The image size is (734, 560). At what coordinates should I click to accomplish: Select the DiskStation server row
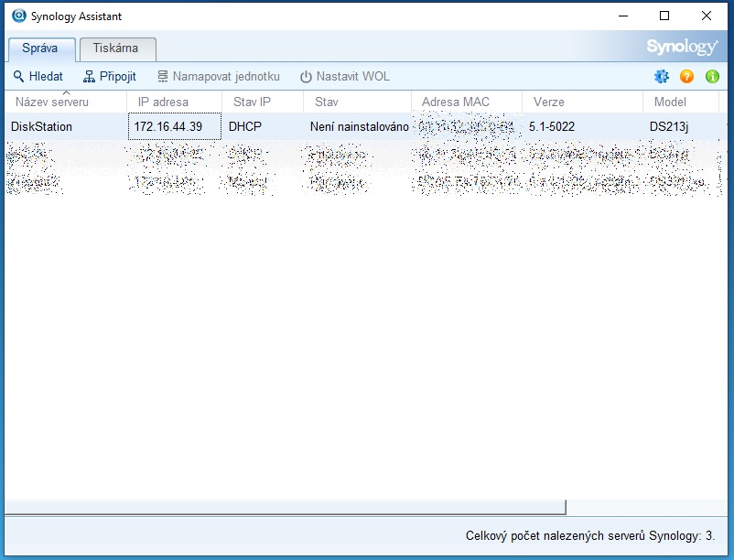(41, 126)
